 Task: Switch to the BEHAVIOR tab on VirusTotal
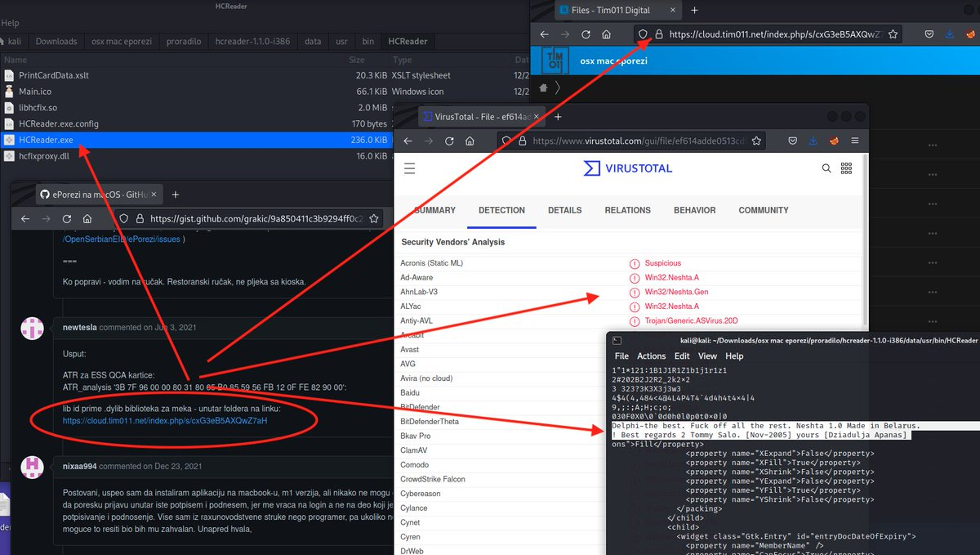[694, 210]
